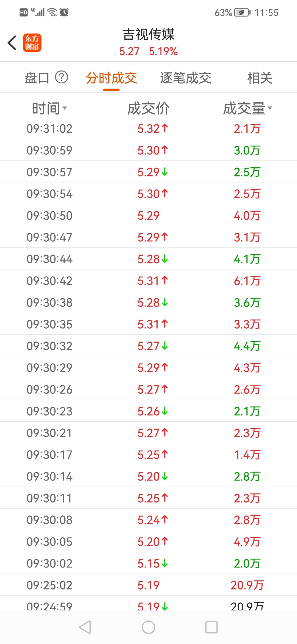297x644 pixels.
Task: Tap the 成交价 column header
Action: pyautogui.click(x=148, y=108)
